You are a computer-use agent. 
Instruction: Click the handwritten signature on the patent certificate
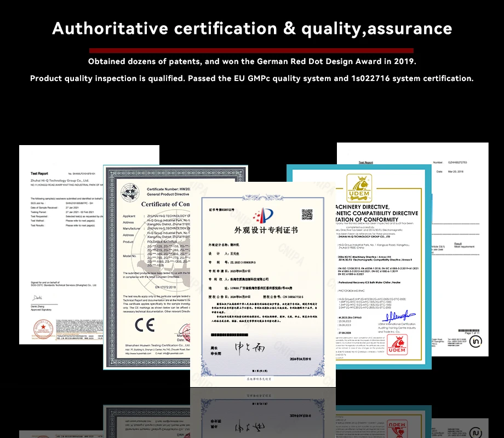click(250, 347)
